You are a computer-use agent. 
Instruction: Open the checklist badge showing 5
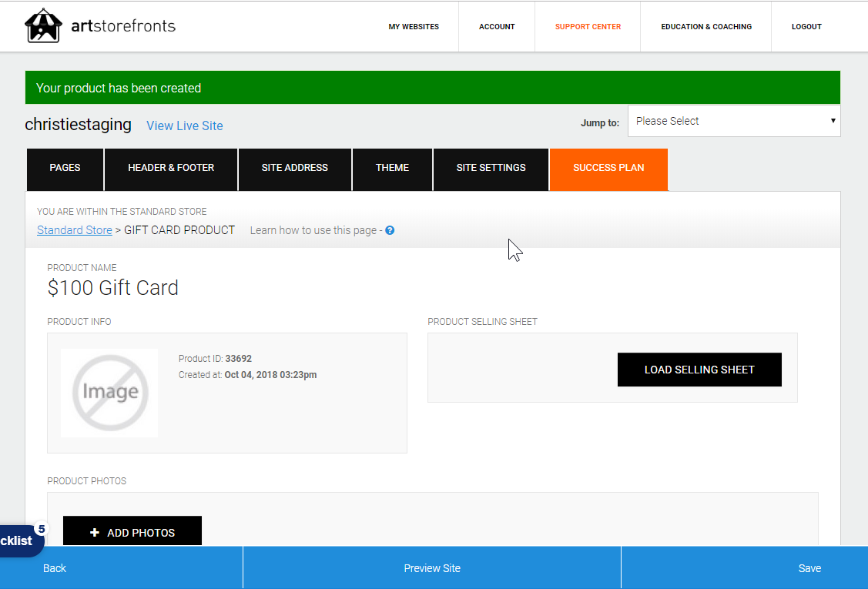coord(42,530)
